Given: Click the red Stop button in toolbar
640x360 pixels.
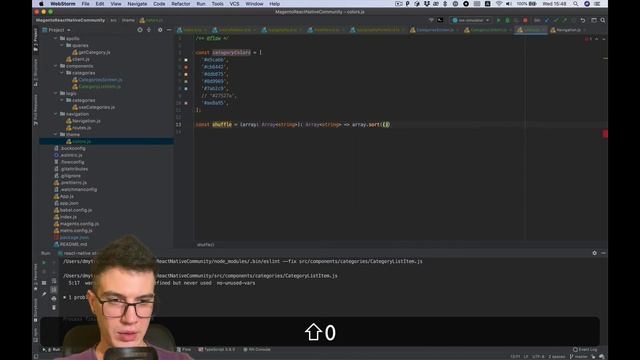Looking at the screenshot, I should (525, 20).
